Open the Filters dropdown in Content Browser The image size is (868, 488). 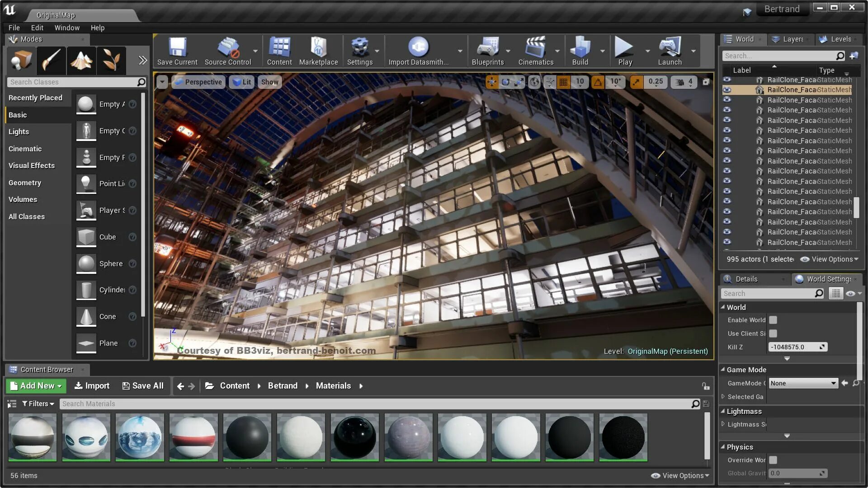point(38,404)
